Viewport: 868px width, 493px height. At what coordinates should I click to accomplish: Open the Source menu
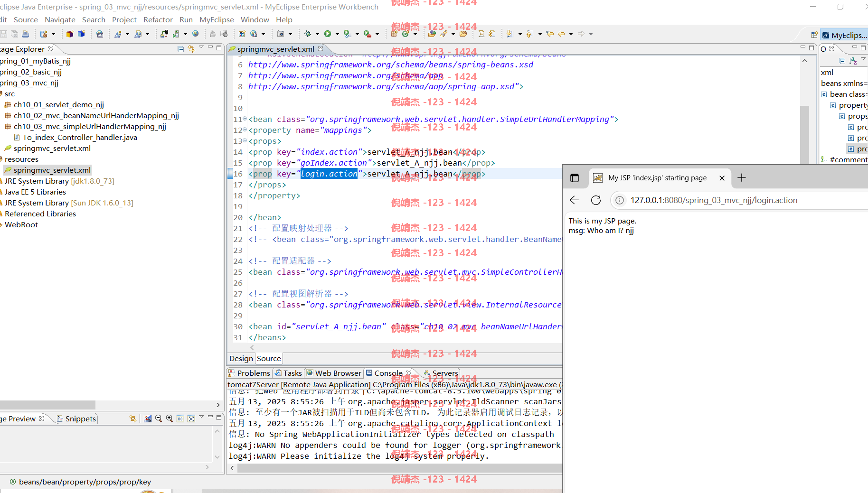click(26, 19)
